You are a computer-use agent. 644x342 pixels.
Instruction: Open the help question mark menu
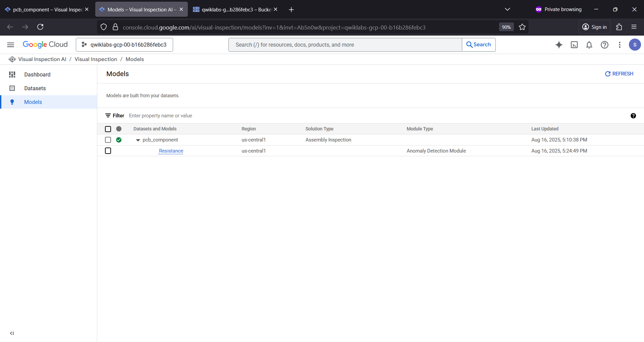tap(604, 45)
